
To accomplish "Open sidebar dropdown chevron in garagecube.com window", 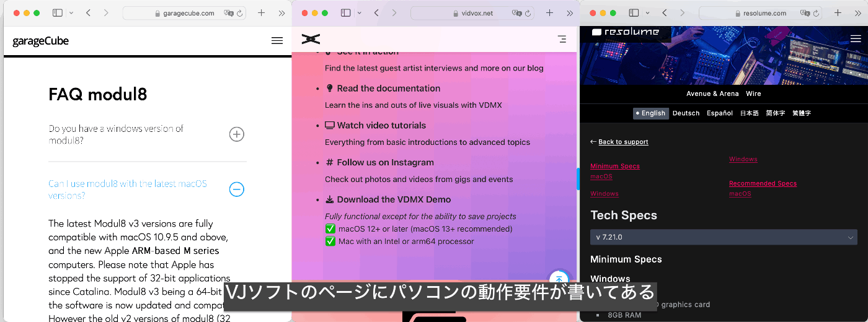I will click(x=71, y=13).
